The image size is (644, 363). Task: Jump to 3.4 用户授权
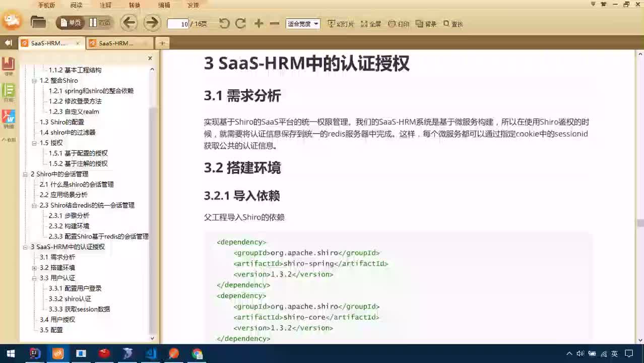pos(57,320)
